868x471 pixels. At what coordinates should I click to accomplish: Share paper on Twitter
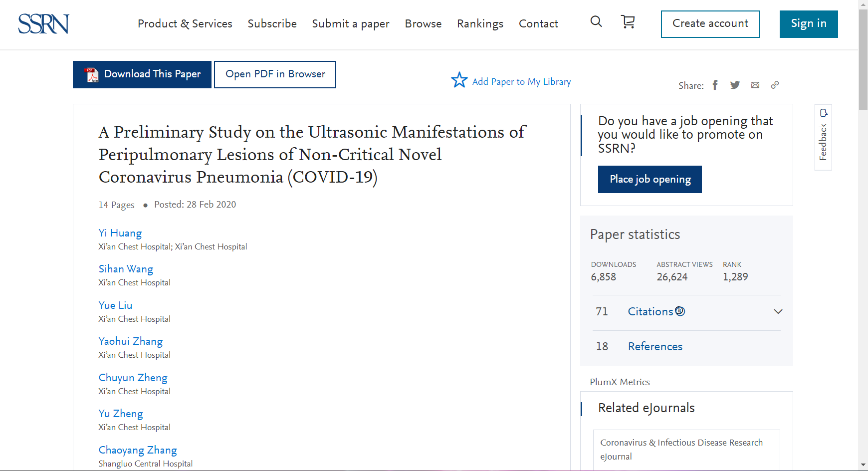click(735, 85)
